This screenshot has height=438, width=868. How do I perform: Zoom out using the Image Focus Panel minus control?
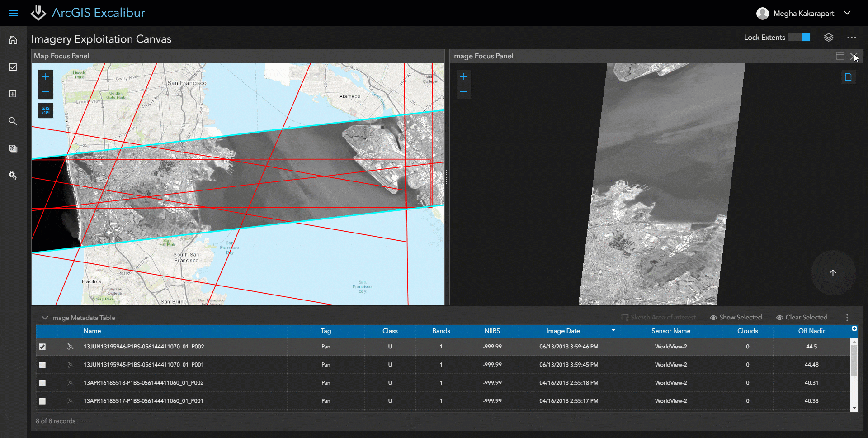click(463, 92)
